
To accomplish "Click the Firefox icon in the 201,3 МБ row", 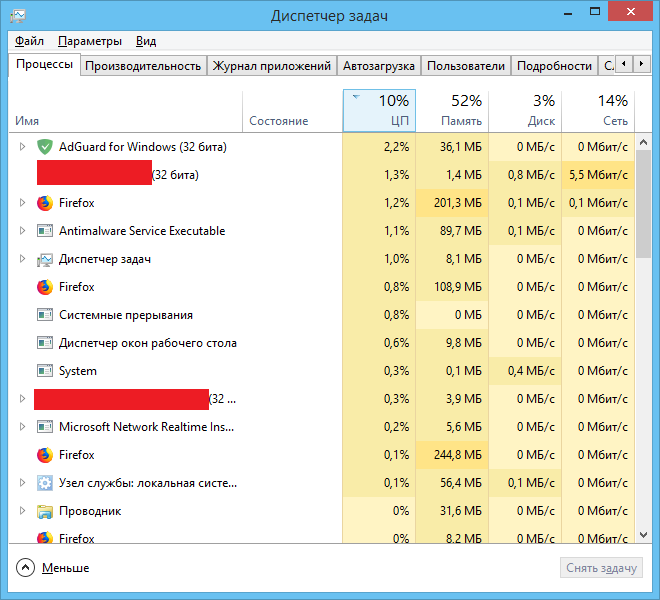I will tap(45, 203).
